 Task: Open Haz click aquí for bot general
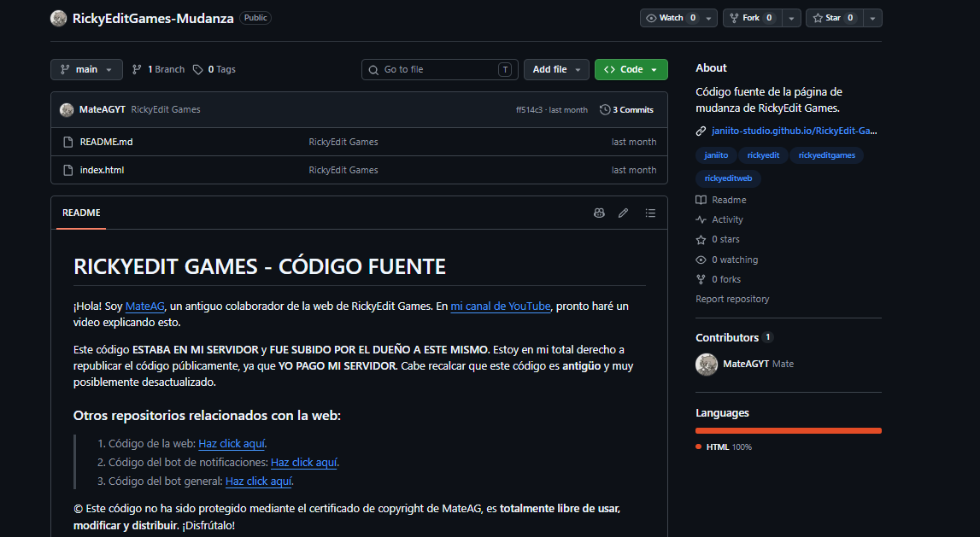coord(259,482)
